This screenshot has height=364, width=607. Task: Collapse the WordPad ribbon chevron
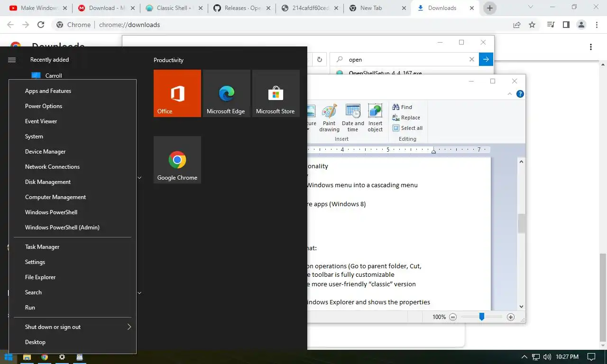click(x=510, y=94)
